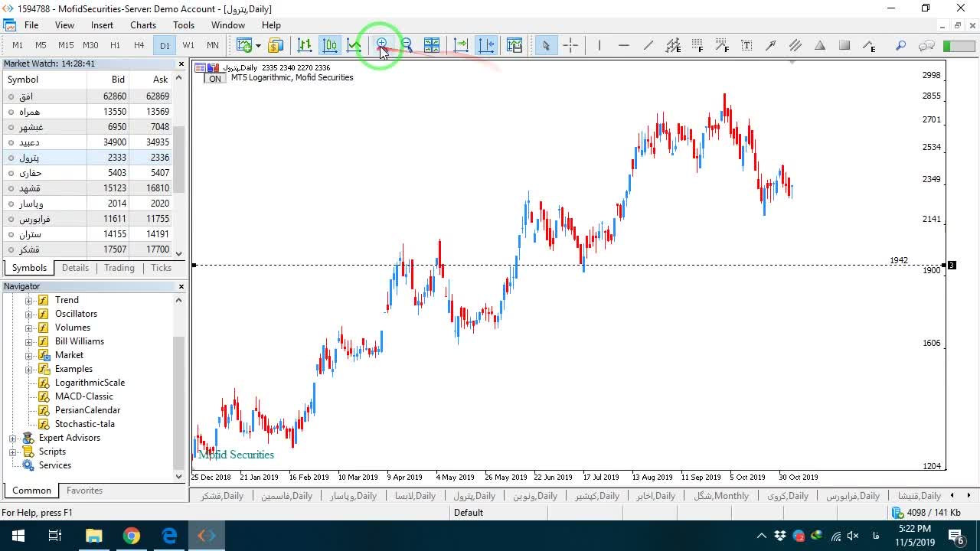
Task: Select the text label tool
Action: tap(746, 45)
